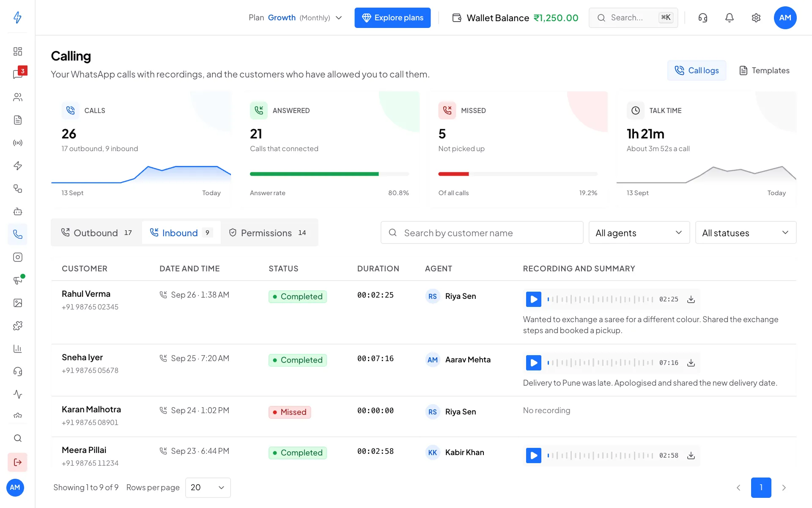Click the Wallet Balance amount
The image size is (812, 508).
pos(556,18)
